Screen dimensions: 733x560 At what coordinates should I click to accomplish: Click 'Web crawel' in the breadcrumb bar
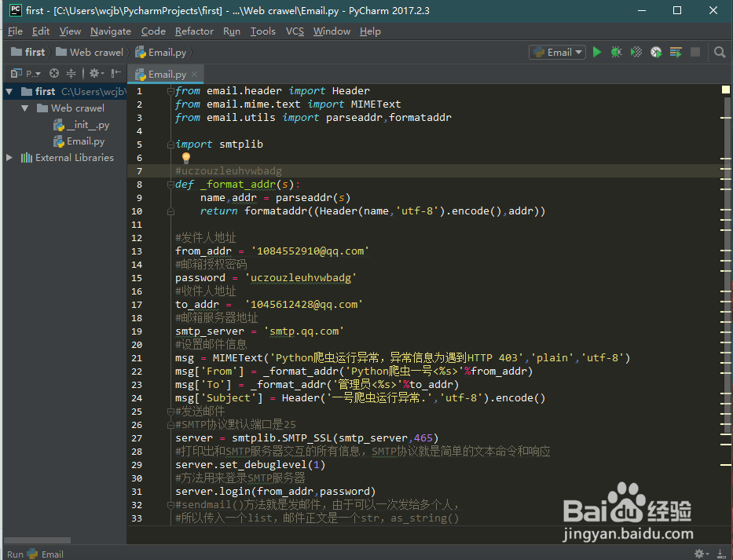90,52
